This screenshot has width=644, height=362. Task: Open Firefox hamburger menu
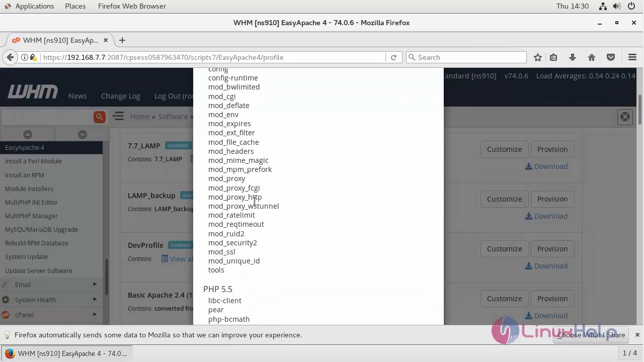pos(632,57)
